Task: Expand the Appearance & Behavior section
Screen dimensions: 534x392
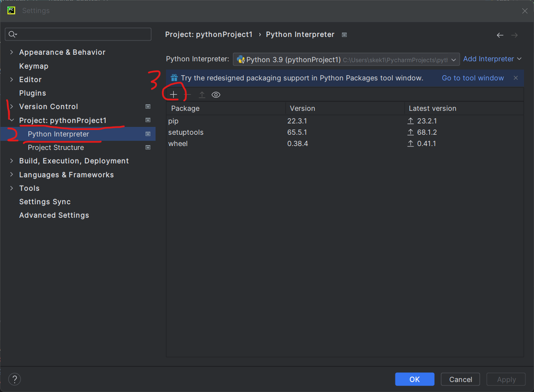Action: point(11,52)
